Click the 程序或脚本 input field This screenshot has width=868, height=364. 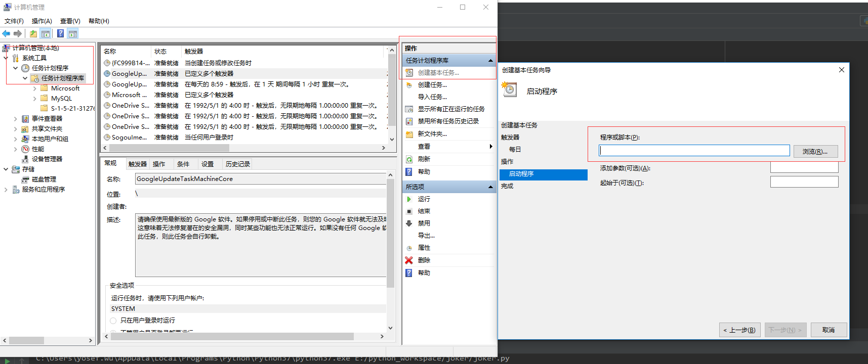coord(694,151)
